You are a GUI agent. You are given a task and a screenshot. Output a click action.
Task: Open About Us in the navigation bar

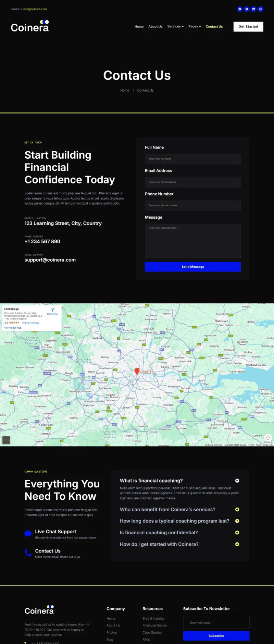coord(155,26)
